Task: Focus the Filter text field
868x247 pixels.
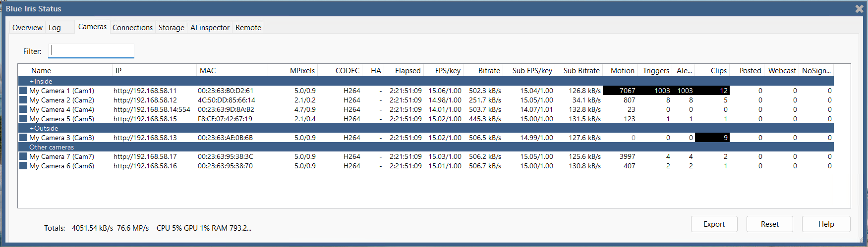Action: coord(91,51)
